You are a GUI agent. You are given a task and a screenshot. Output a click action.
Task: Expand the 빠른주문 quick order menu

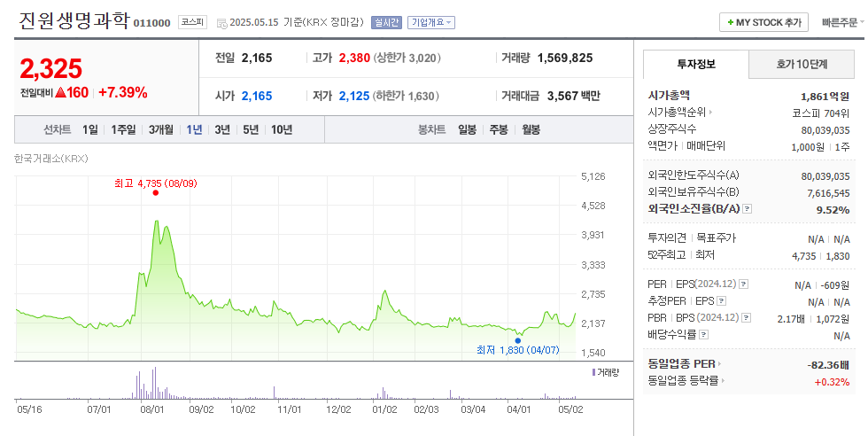(845, 22)
